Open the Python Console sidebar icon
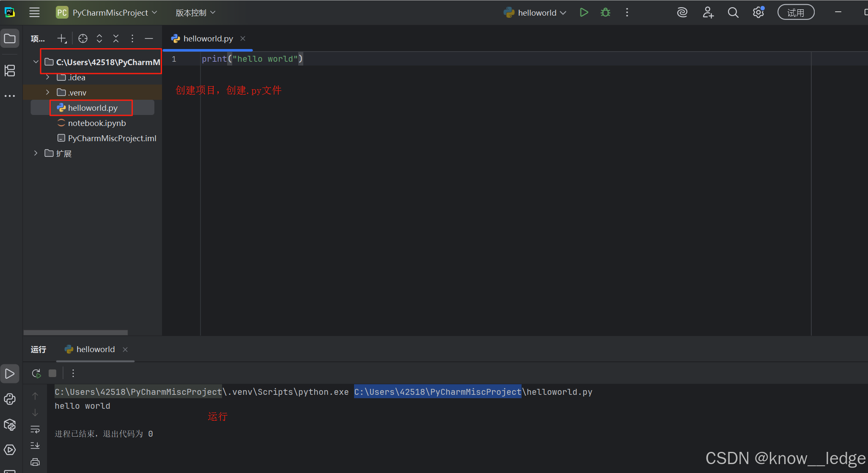Viewport: 868px width, 473px height. 10,399
